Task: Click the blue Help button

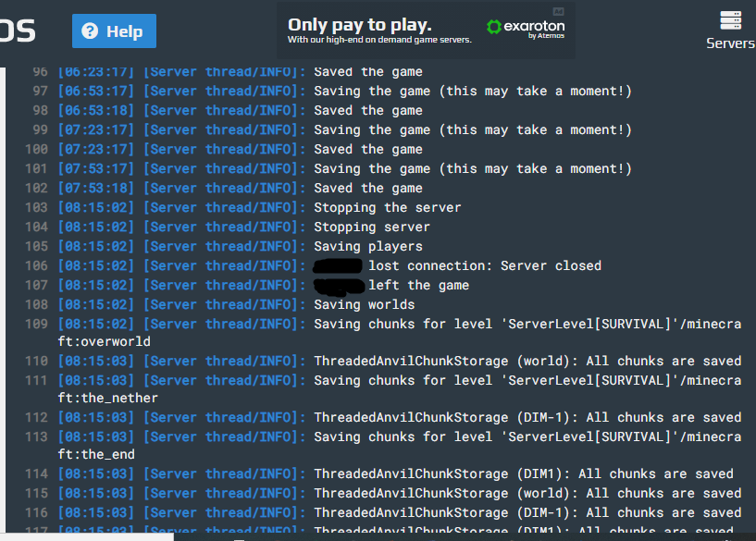Action: point(114,31)
